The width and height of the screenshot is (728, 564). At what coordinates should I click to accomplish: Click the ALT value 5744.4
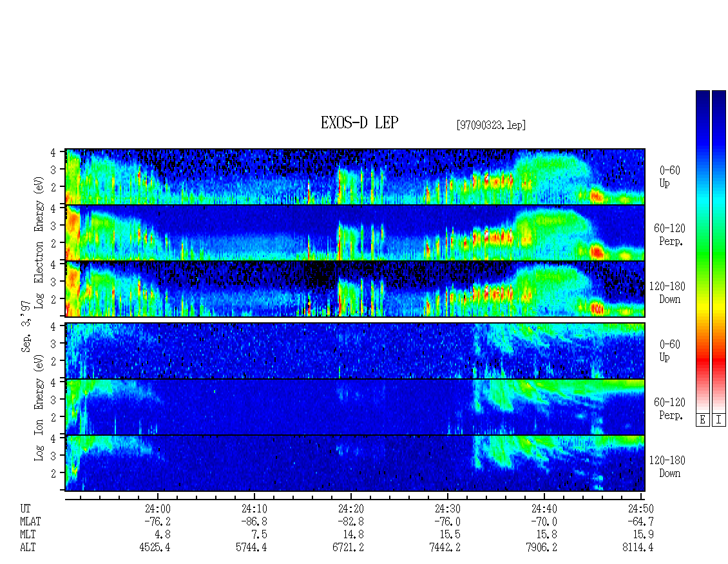(251, 547)
